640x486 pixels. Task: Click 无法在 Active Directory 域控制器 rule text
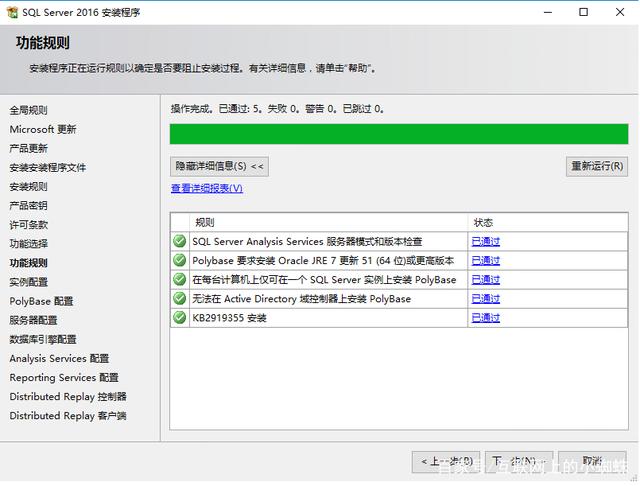(302, 299)
